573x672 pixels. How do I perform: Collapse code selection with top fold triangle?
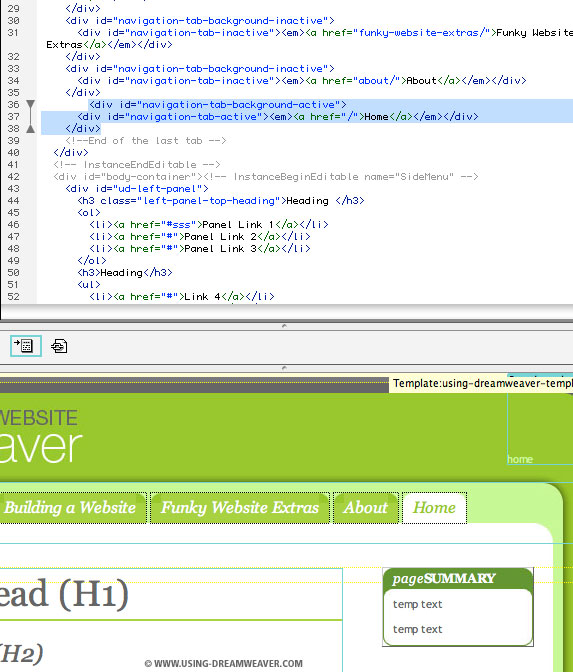click(x=30, y=105)
